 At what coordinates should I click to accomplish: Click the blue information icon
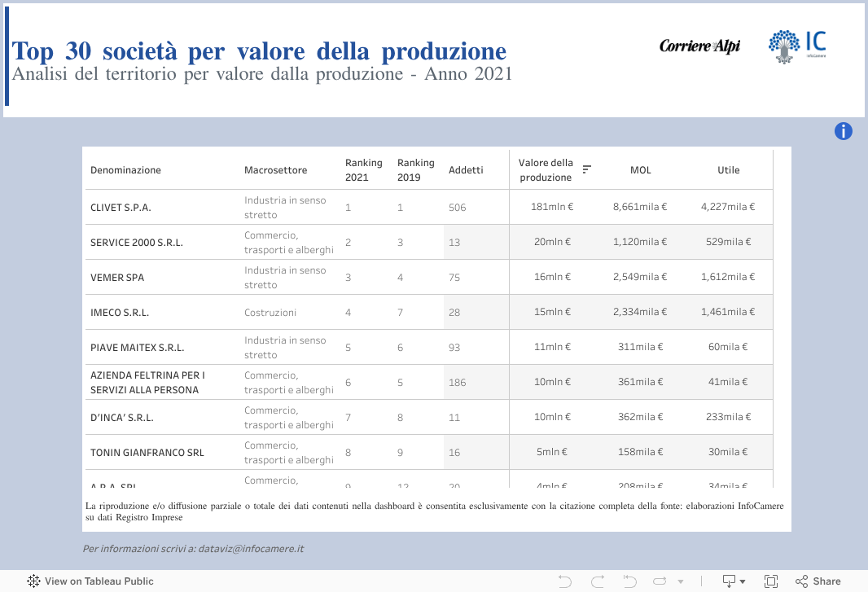click(843, 131)
